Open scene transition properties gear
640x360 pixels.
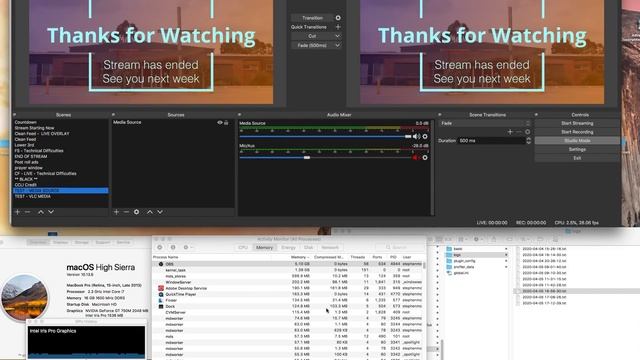527,132
